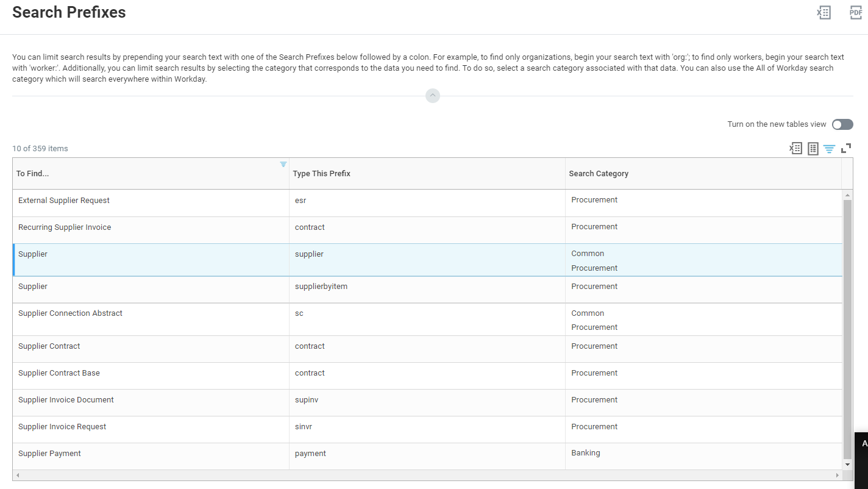Switch the table to grid view
The image size is (868, 489).
[x=813, y=148]
